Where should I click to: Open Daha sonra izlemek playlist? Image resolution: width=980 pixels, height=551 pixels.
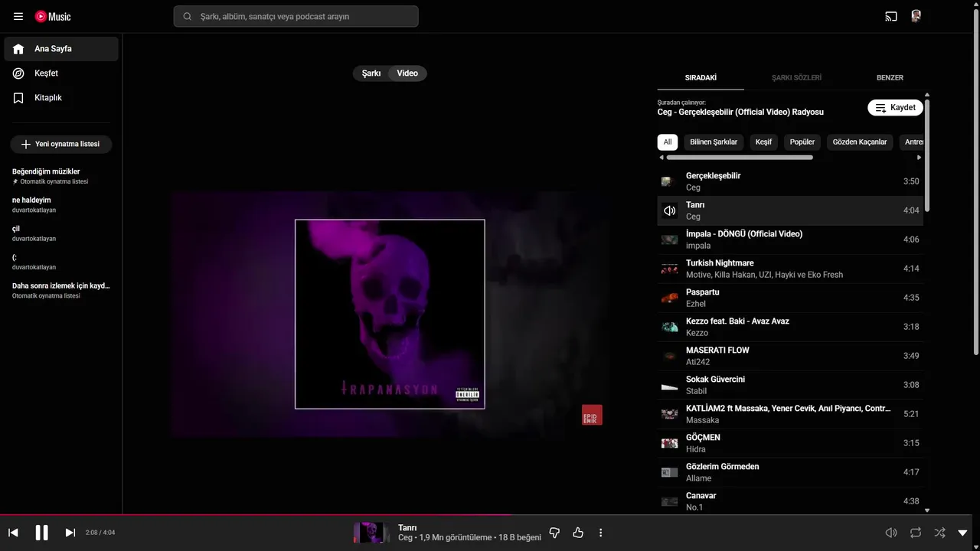pyautogui.click(x=61, y=290)
